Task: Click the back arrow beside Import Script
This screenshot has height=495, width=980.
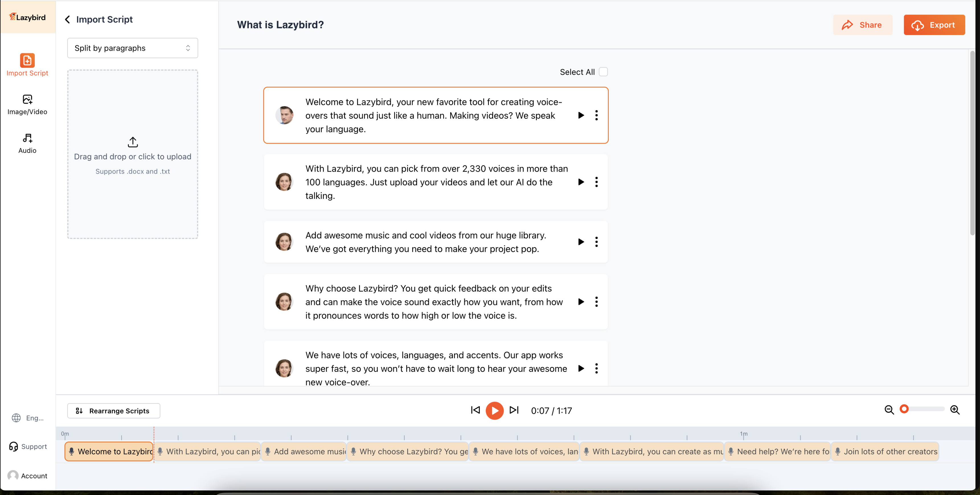Action: tap(67, 19)
